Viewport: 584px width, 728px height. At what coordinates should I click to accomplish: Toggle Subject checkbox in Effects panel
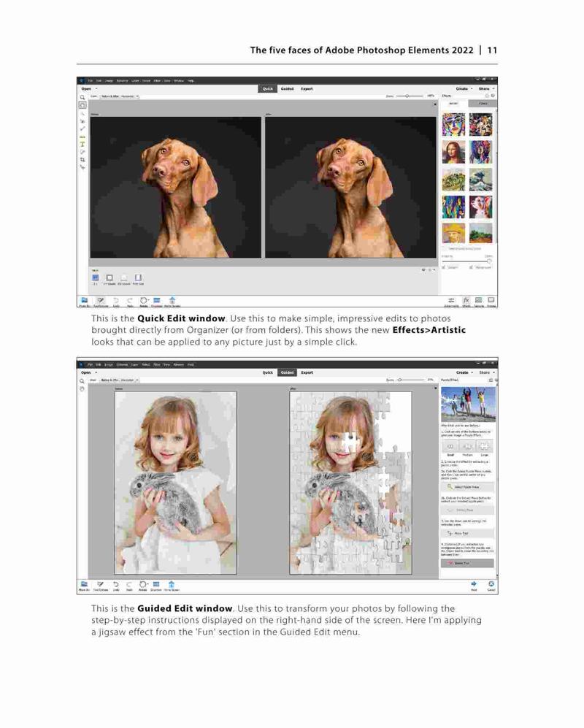click(444, 267)
